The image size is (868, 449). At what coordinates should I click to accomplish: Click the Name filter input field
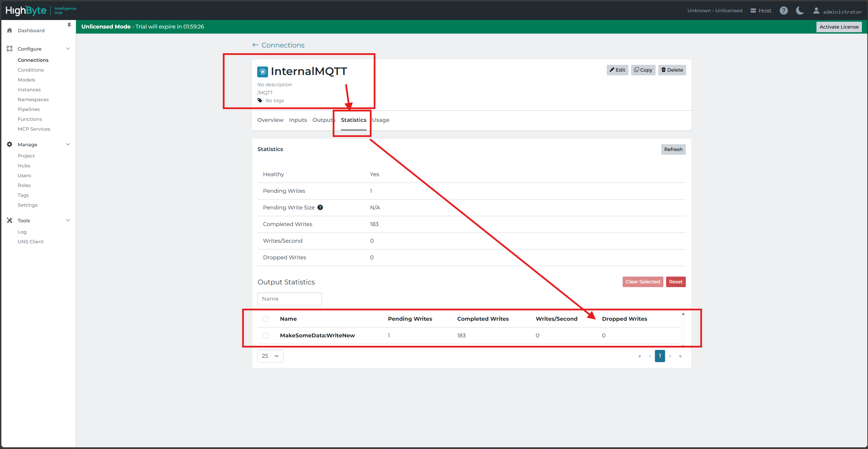click(x=289, y=299)
